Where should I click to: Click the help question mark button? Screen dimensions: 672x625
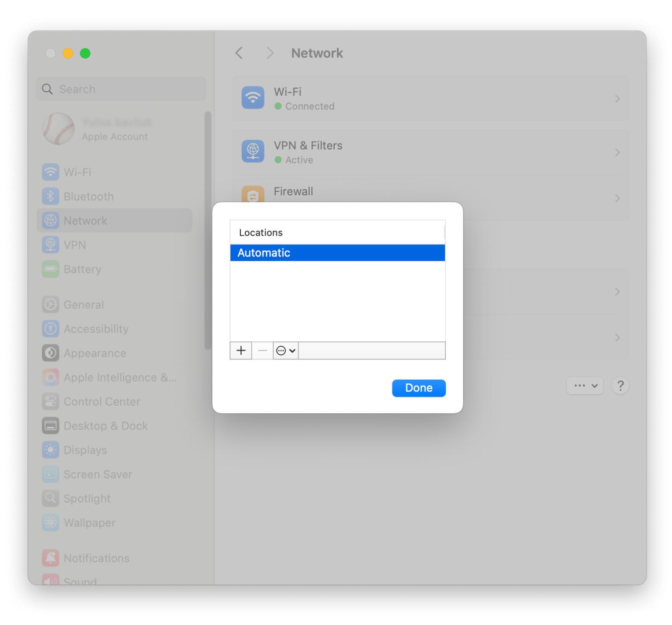coord(620,386)
